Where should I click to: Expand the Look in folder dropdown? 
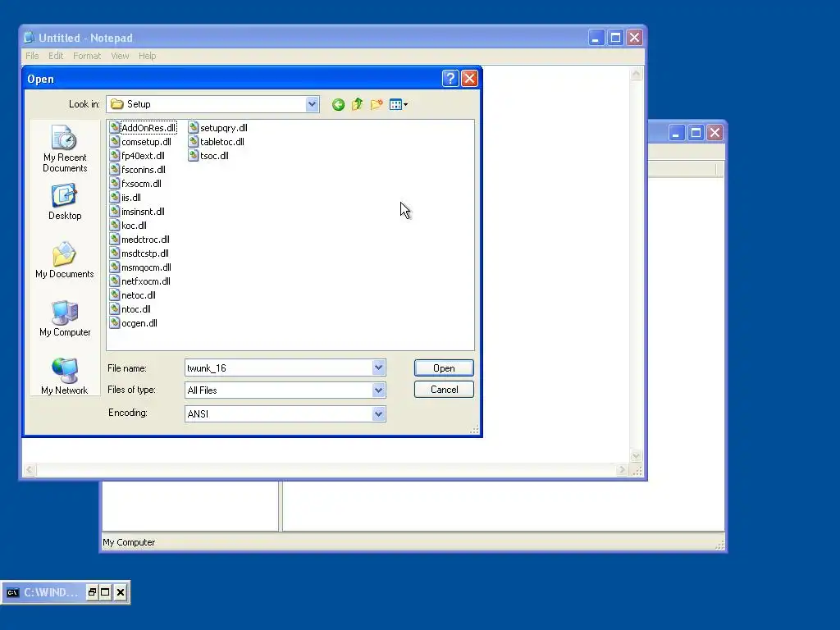click(313, 104)
